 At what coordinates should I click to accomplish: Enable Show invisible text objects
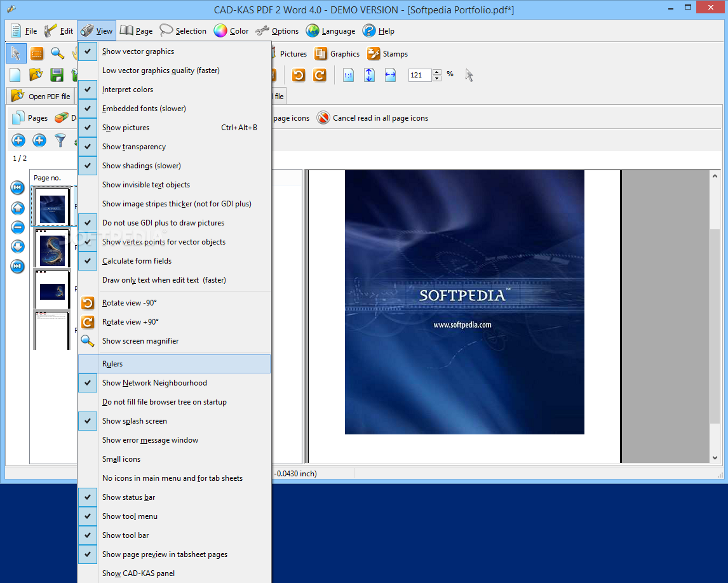(146, 185)
